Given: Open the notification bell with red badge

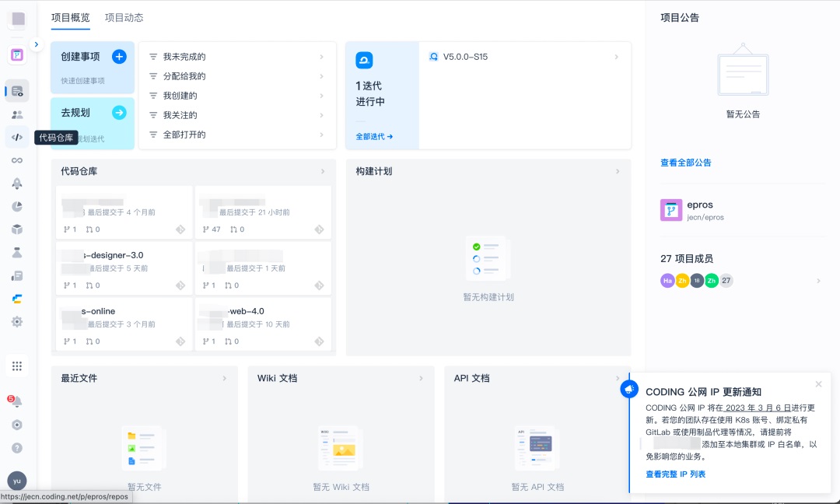Looking at the screenshot, I should coord(16,401).
